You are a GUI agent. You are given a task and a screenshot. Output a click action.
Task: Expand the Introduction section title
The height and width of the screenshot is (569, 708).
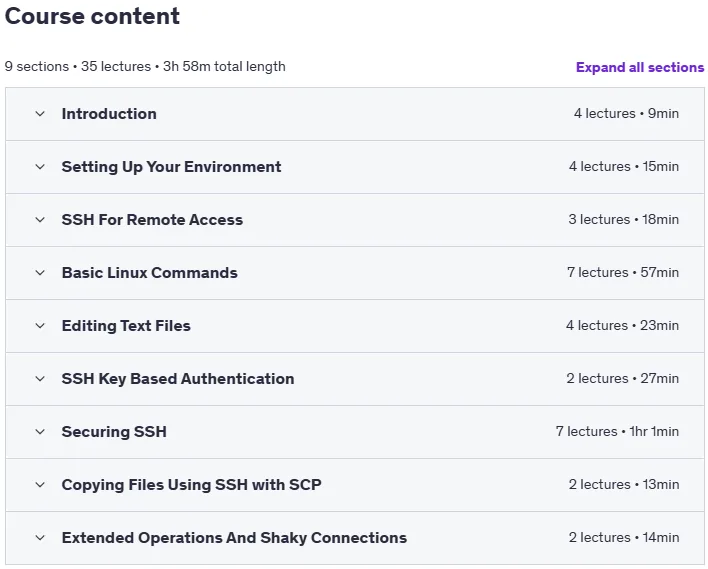pos(109,114)
